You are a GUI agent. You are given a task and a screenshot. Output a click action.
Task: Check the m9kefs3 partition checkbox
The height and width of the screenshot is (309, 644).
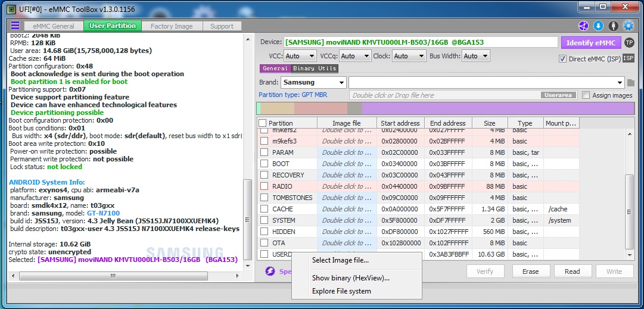(264, 141)
